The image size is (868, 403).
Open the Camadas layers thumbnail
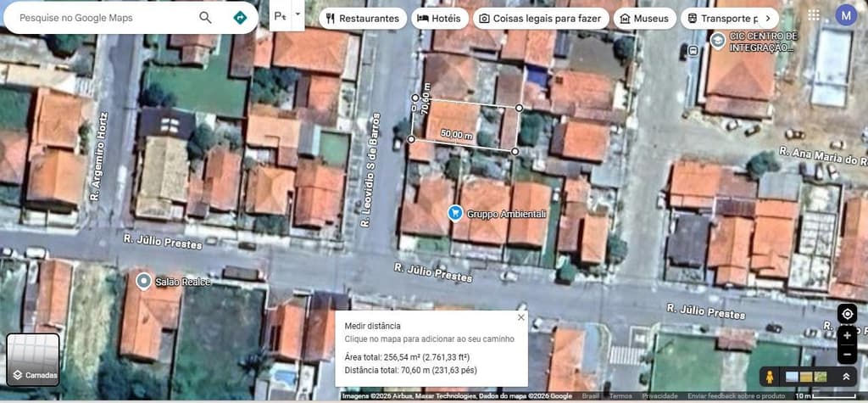click(33, 359)
